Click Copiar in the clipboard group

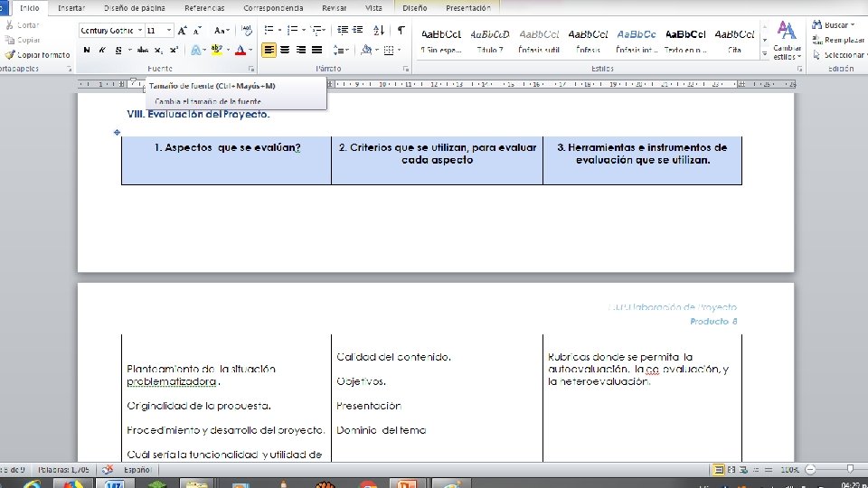point(22,40)
